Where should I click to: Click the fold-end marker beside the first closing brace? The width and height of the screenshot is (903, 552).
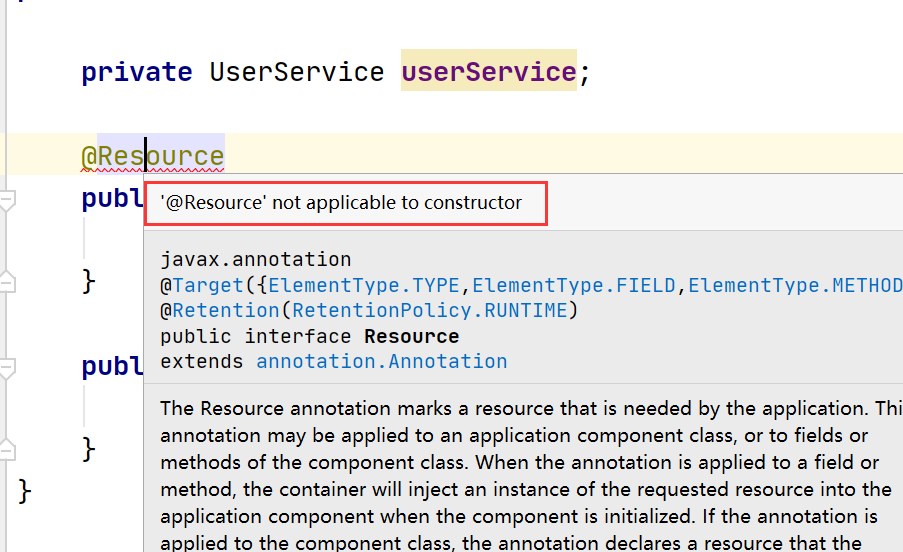[x=7, y=279]
